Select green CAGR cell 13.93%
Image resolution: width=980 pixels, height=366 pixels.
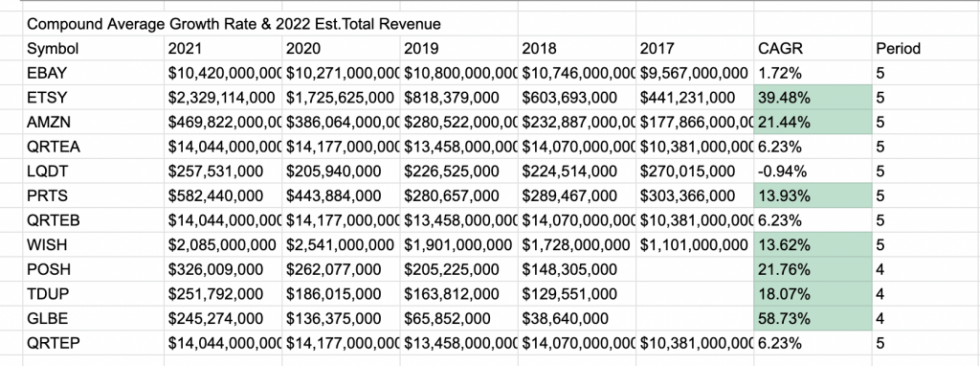tap(813, 195)
